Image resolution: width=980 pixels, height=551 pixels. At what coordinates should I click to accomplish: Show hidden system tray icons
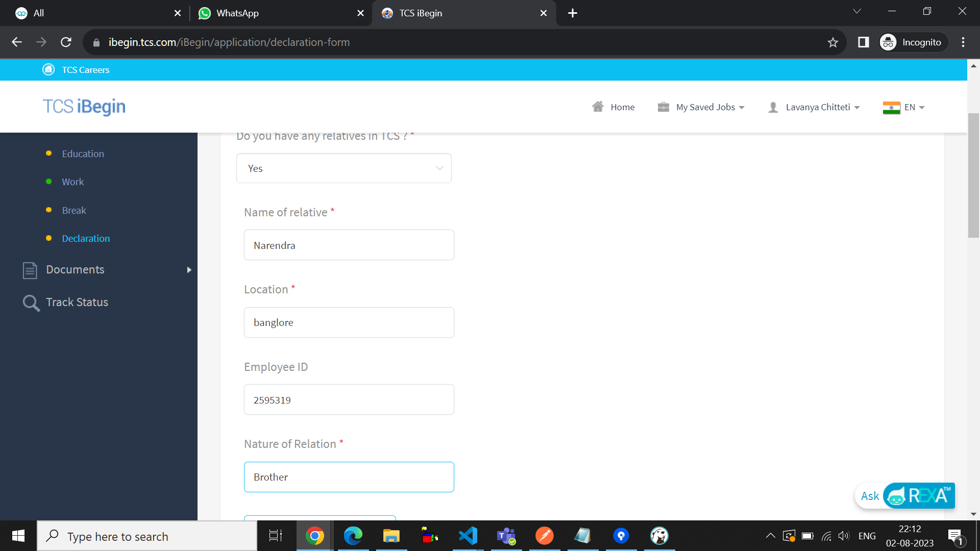click(x=771, y=536)
